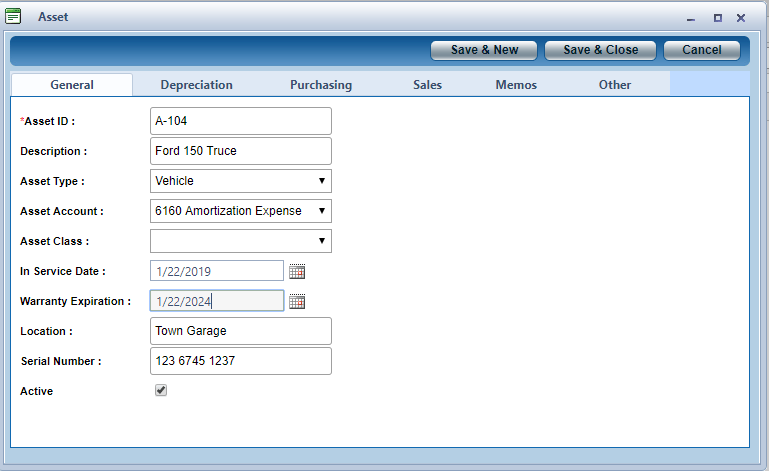Minimize the Asset window
The image size is (769, 471).
click(x=691, y=18)
